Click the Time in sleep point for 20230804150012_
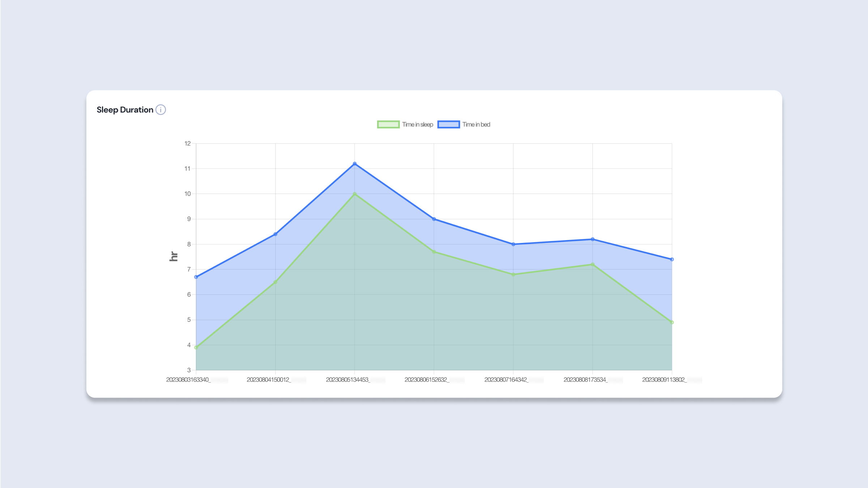Screen dimensions: 868x488 point(275,282)
